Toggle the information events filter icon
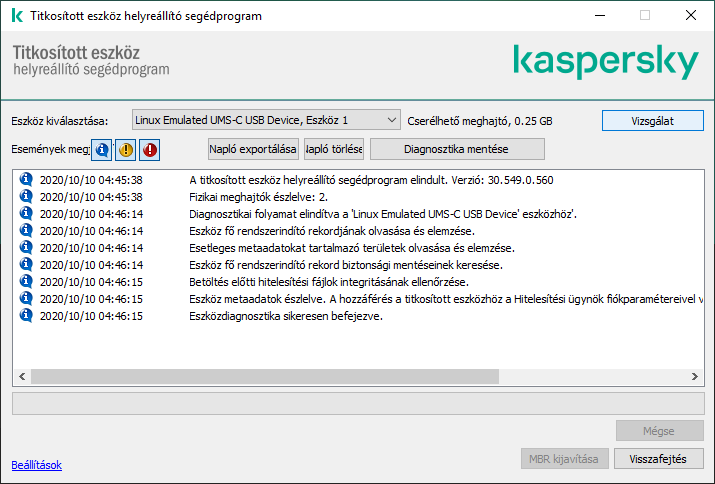Screen dimensions: 715x484 coord(101,150)
